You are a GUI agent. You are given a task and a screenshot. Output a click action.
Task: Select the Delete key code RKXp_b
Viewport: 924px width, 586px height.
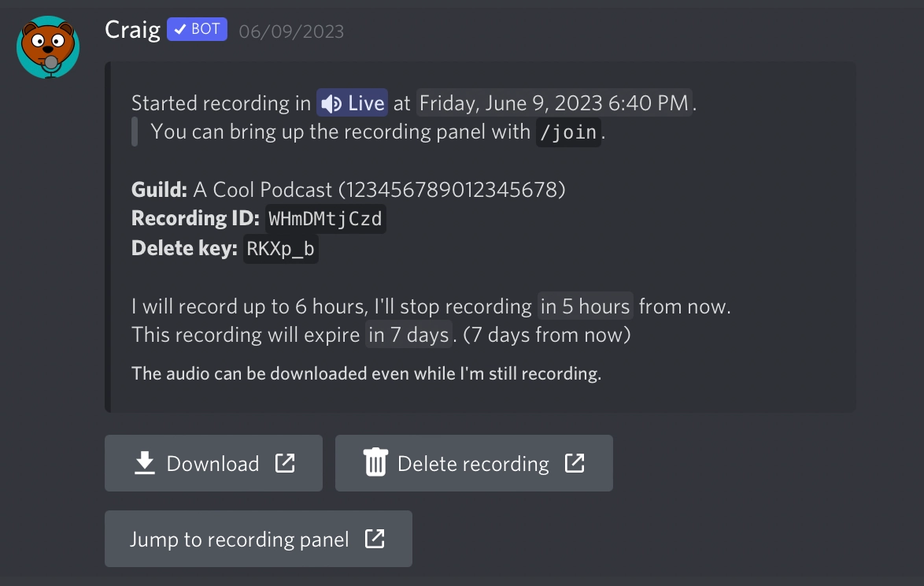pos(279,247)
